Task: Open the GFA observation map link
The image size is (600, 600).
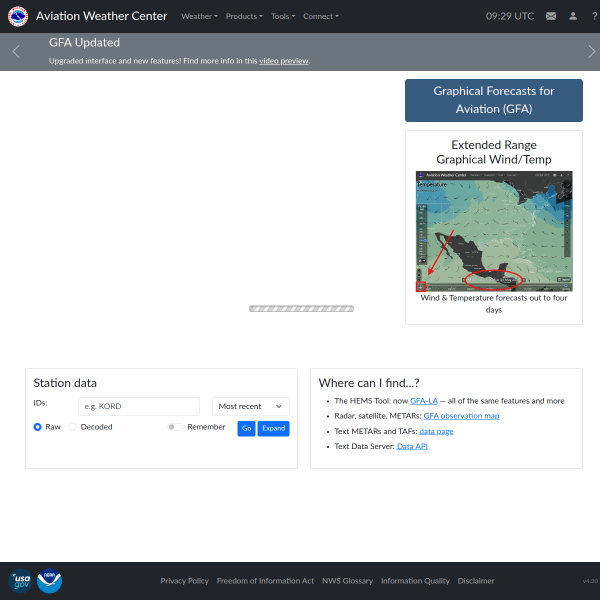Action: coord(461,416)
